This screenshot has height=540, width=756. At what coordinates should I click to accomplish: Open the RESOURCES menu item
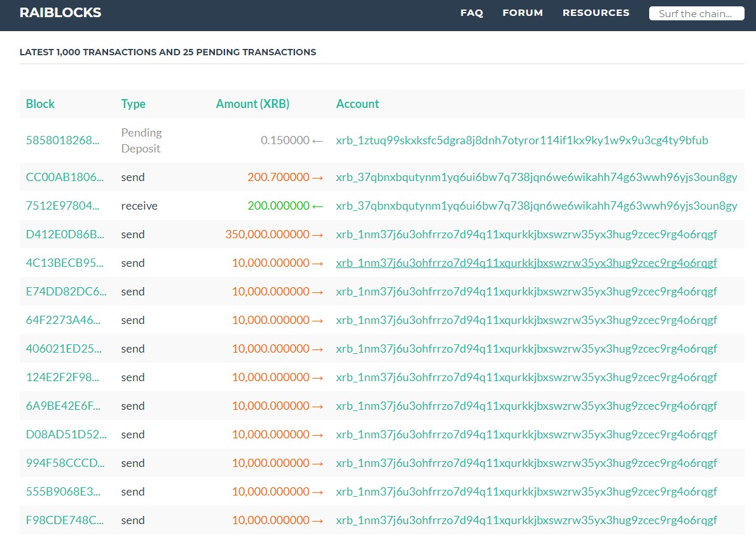click(x=596, y=13)
